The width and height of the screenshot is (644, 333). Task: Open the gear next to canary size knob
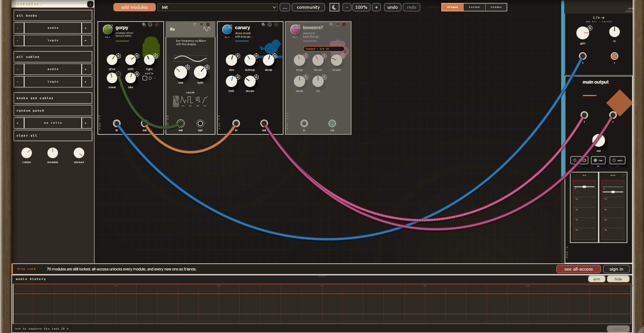click(238, 56)
